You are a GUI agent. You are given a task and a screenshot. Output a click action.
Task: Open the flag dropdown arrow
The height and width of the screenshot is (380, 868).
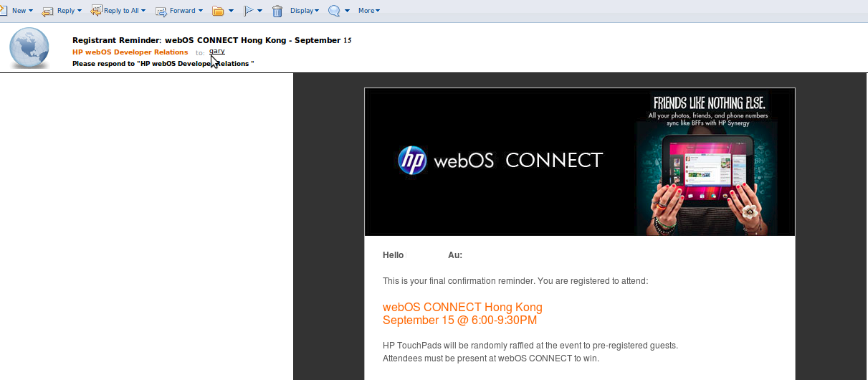point(259,11)
